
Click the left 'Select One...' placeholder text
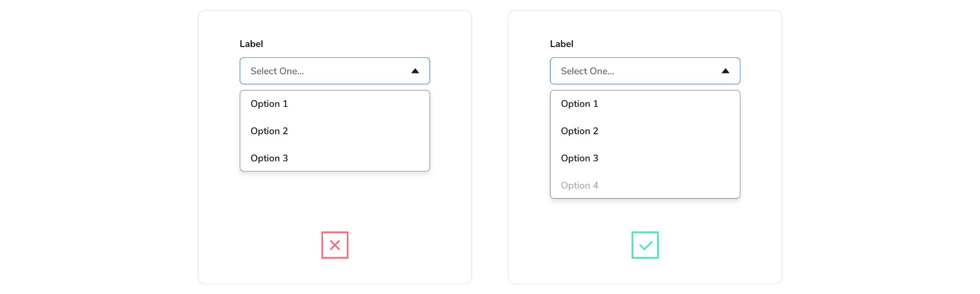pos(277,71)
